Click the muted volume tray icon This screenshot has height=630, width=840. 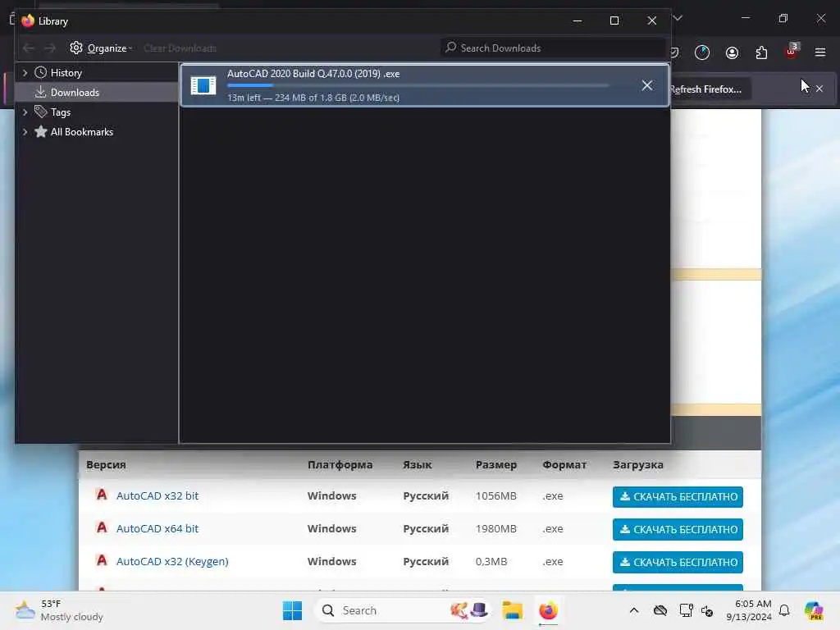707,610
